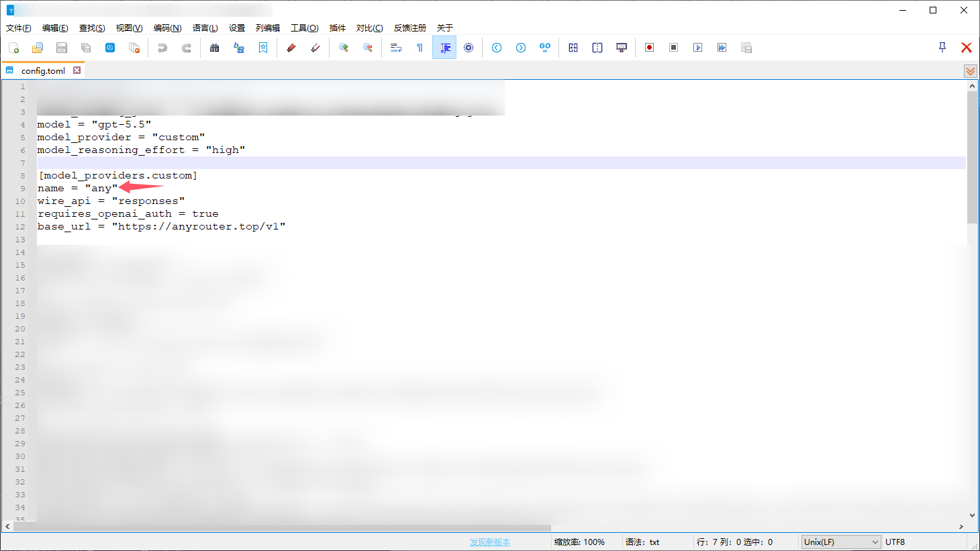Image resolution: width=980 pixels, height=551 pixels.
Task: Toggle show all characters pilcrow icon
Action: click(420, 48)
